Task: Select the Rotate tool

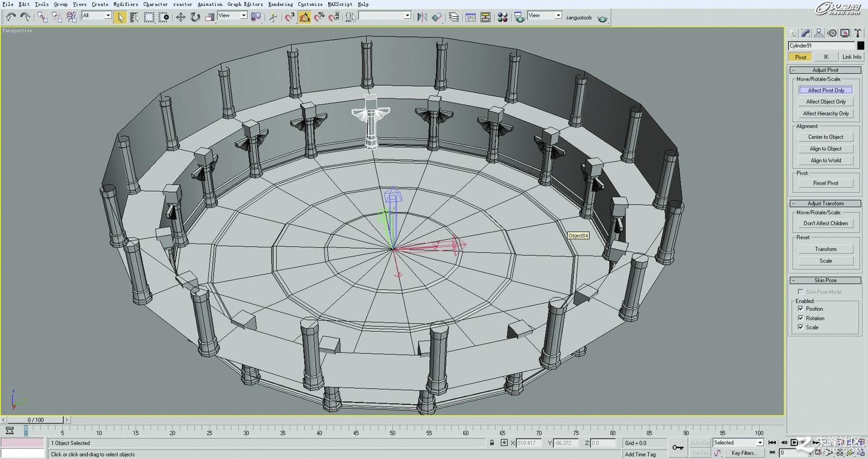Action: tap(195, 17)
